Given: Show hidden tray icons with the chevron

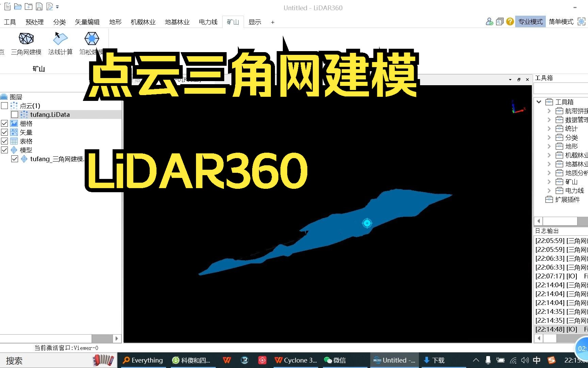Looking at the screenshot, I should point(476,360).
